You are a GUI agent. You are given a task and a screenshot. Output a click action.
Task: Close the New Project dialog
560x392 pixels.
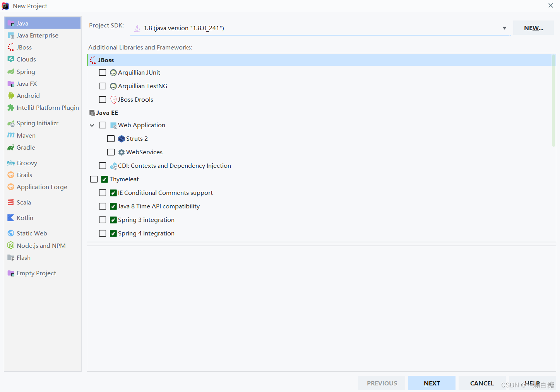coord(551,5)
